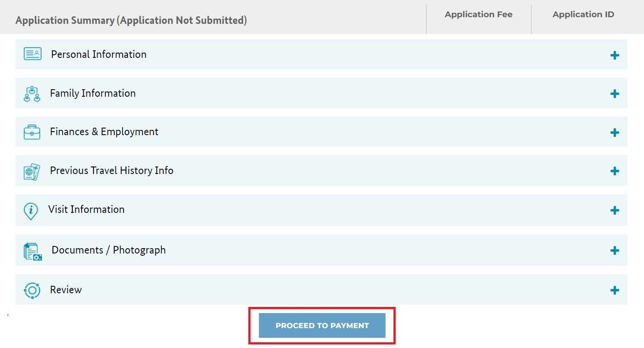This screenshot has height=348, width=644.
Task: Expand the Review section plus sign
Action: 614,290
